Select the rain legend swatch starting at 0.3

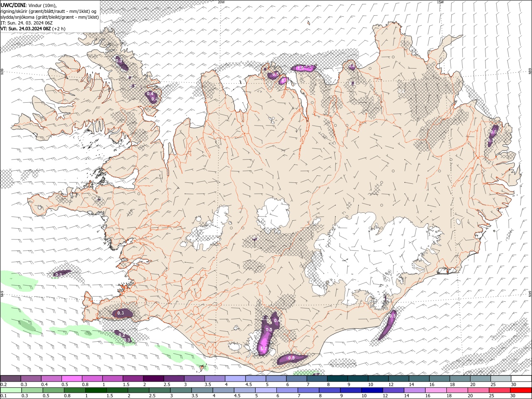(x=32, y=390)
